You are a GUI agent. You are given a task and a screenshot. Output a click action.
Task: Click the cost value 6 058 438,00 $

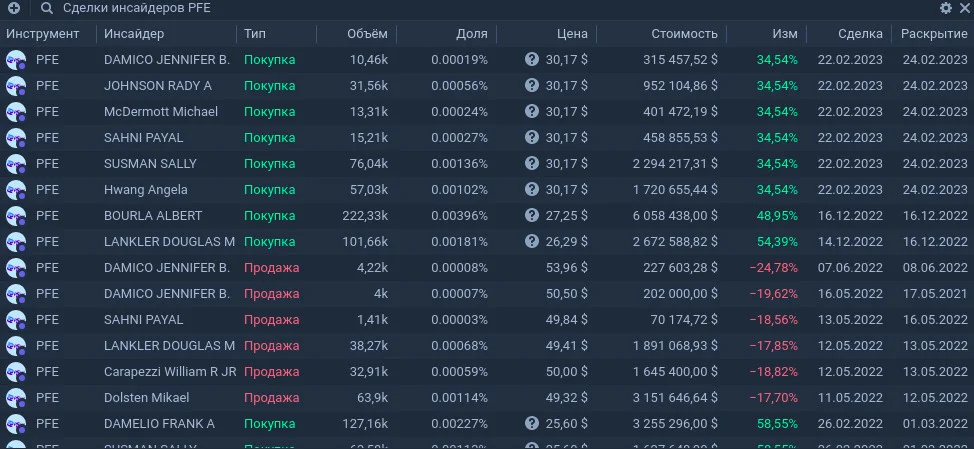coord(676,215)
